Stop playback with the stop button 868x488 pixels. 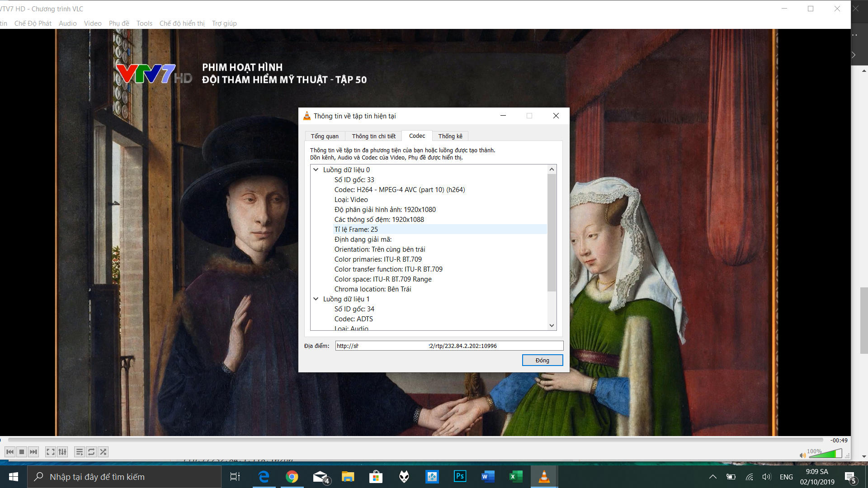(22, 452)
